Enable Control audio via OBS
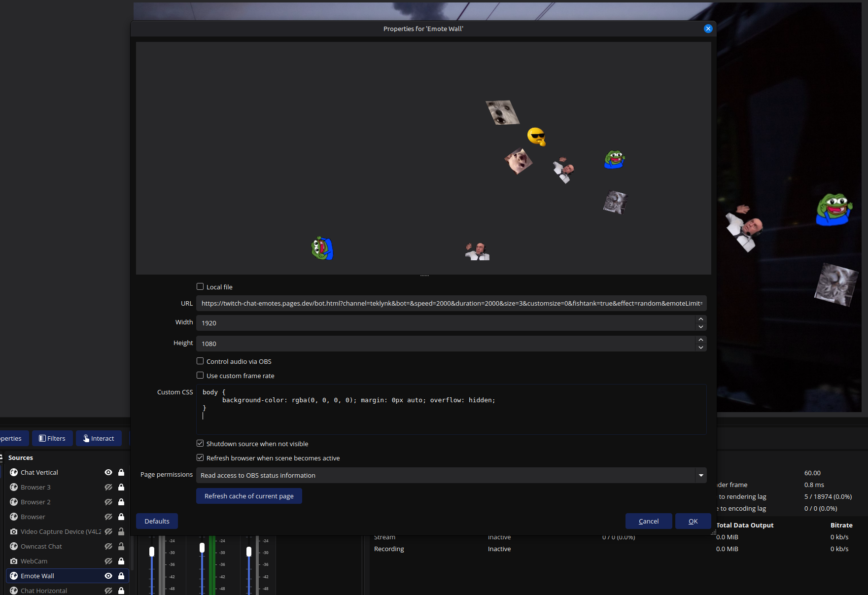The height and width of the screenshot is (595, 868). point(200,361)
